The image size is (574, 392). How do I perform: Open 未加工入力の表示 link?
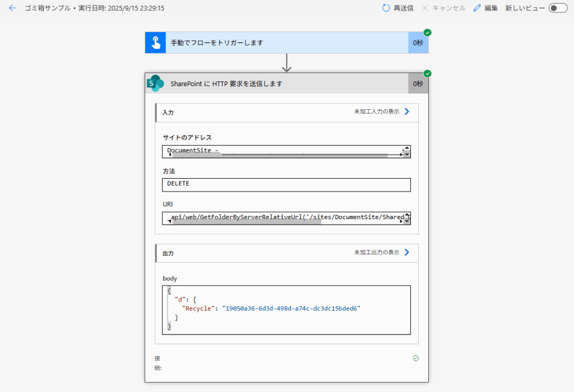point(376,111)
